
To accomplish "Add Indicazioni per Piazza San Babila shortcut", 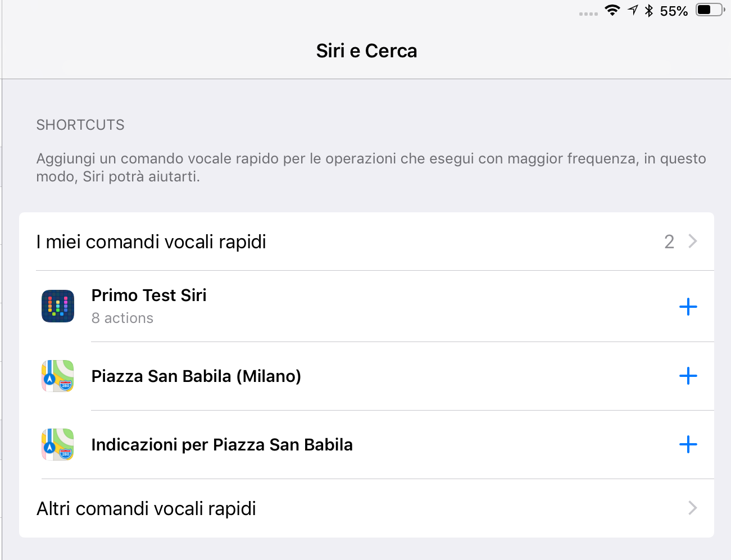I will [688, 445].
